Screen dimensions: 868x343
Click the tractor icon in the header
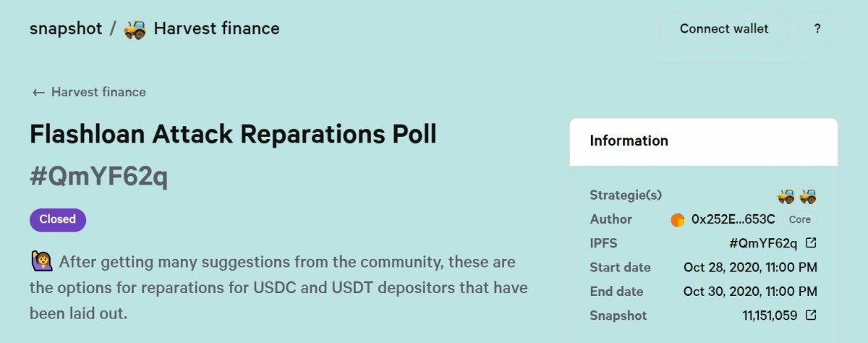[135, 29]
